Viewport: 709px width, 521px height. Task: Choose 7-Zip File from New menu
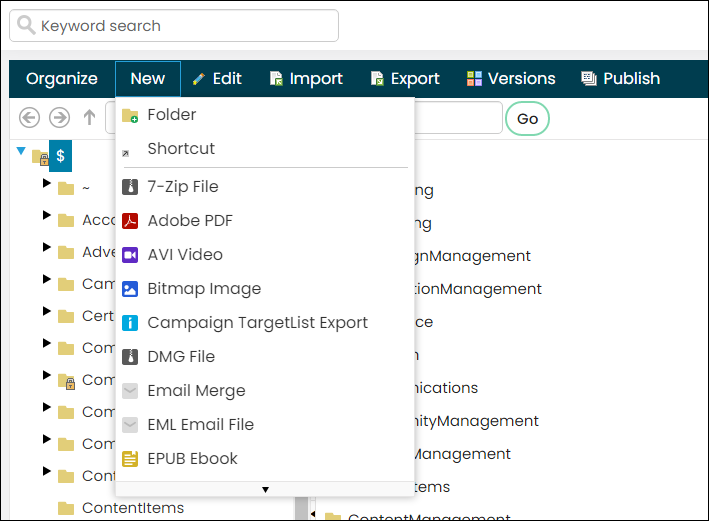click(265, 187)
